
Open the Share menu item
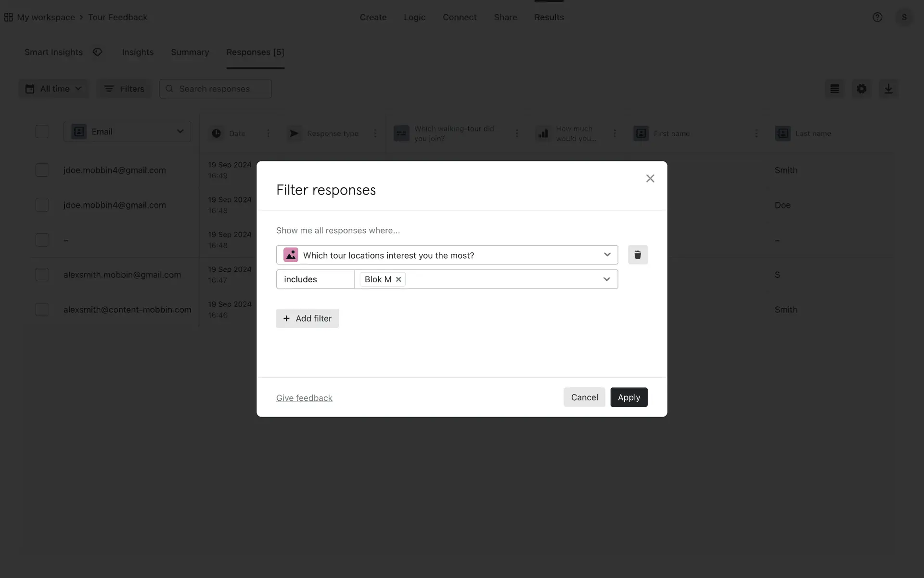click(505, 17)
